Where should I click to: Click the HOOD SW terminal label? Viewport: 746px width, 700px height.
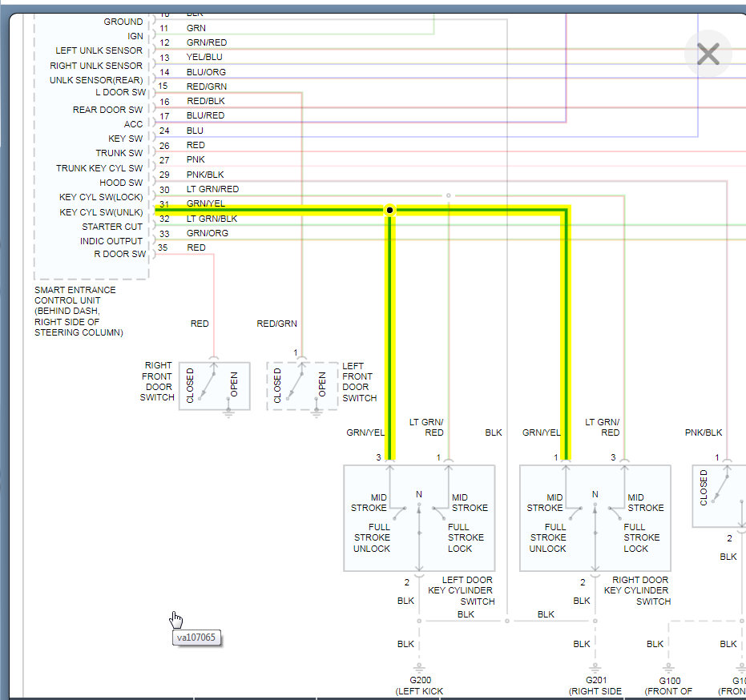tap(121, 183)
